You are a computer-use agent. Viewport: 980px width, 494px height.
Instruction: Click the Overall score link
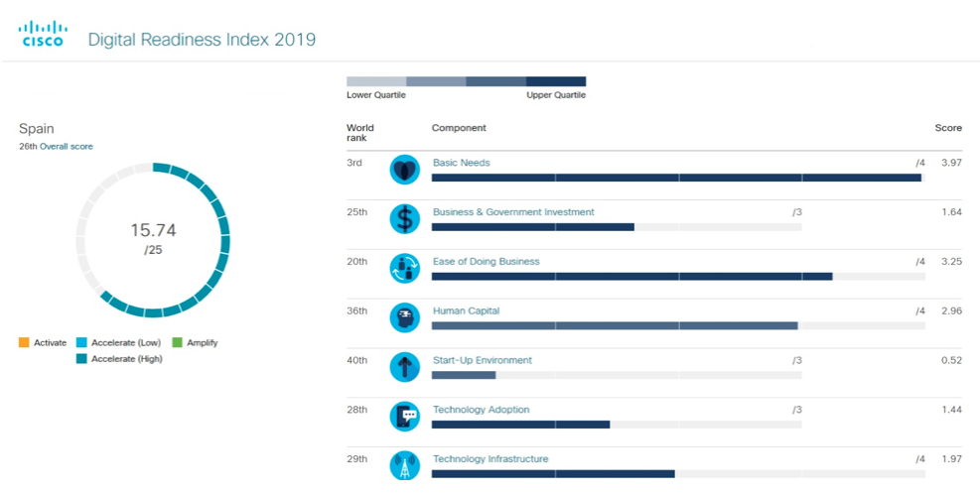tap(67, 146)
